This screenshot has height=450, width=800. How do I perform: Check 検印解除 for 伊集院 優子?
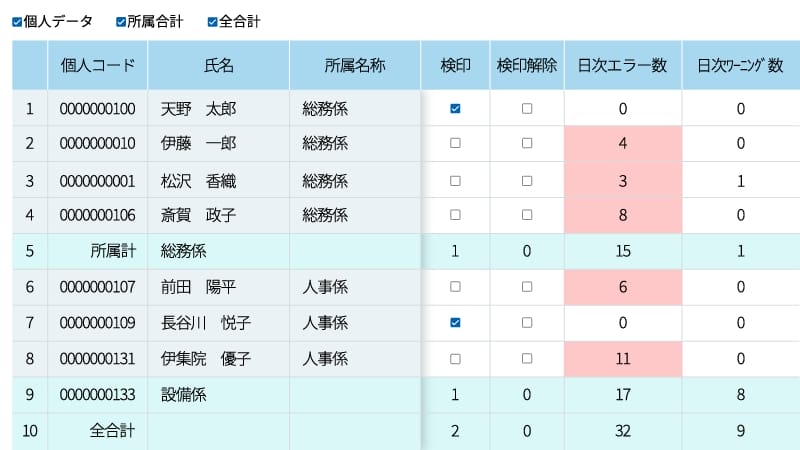[527, 359]
